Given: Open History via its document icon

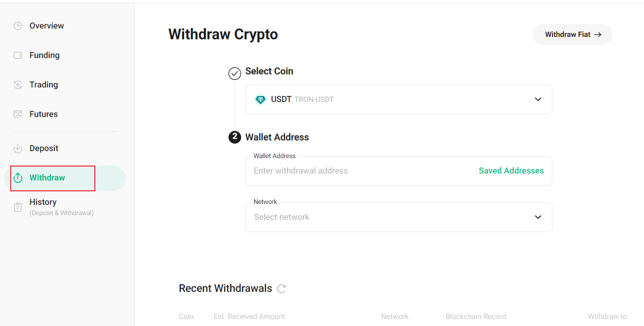Looking at the screenshot, I should click(x=18, y=207).
